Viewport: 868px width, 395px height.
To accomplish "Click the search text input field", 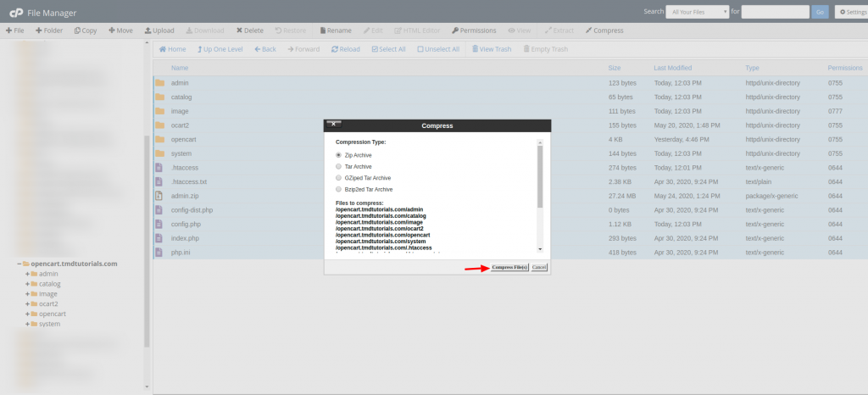I will (x=774, y=12).
